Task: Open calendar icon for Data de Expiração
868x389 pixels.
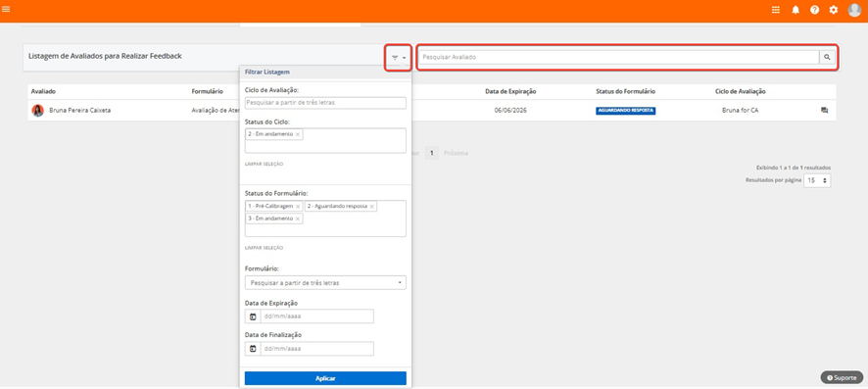Action: tap(253, 316)
